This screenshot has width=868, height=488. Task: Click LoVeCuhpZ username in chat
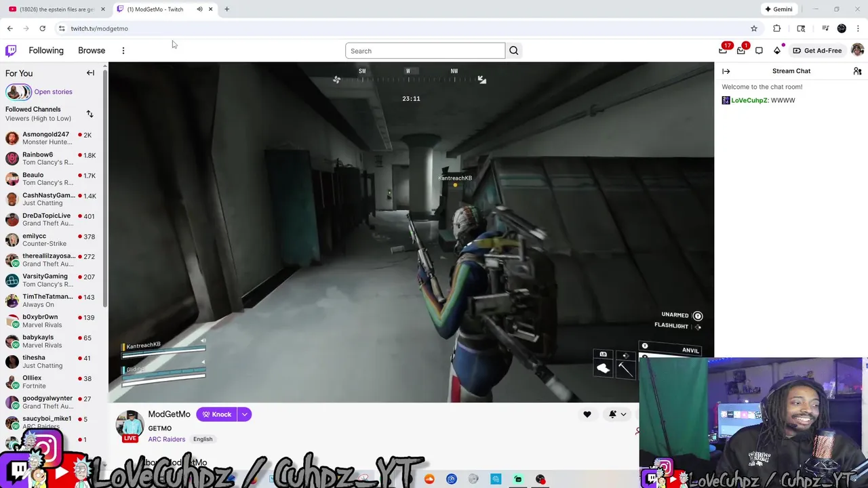pyautogui.click(x=749, y=100)
